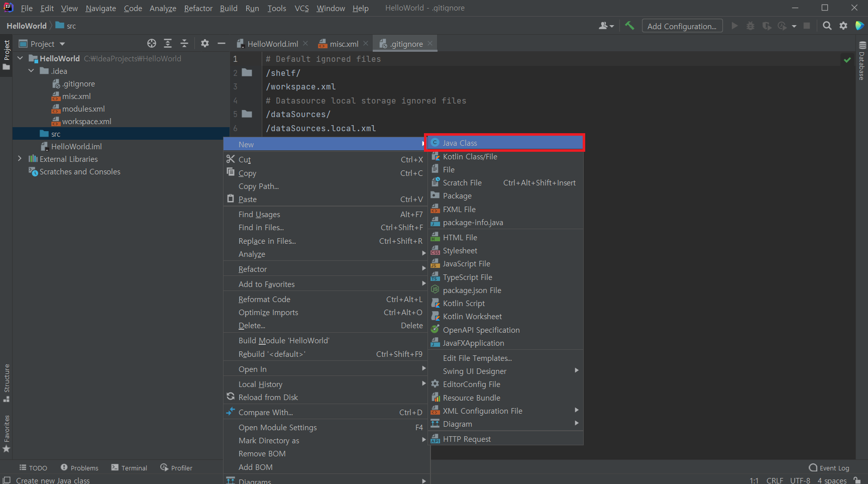This screenshot has height=484, width=868.
Task: Choose JavaFXApplication from New submenu
Action: [x=505, y=343]
